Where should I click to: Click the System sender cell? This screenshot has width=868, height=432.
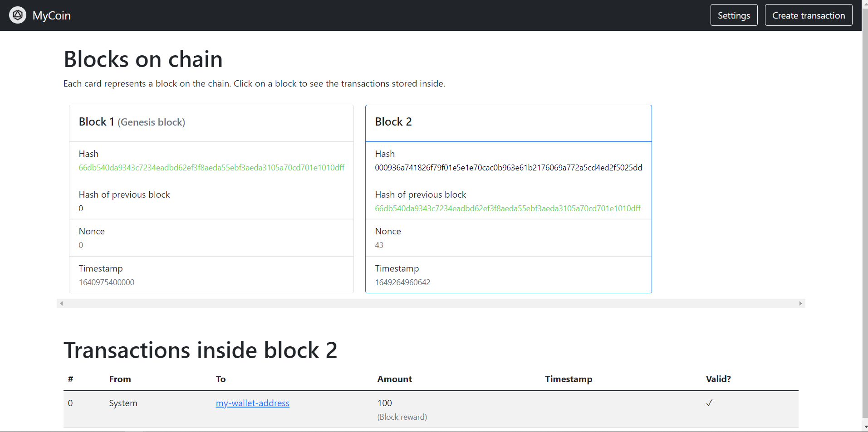123,403
